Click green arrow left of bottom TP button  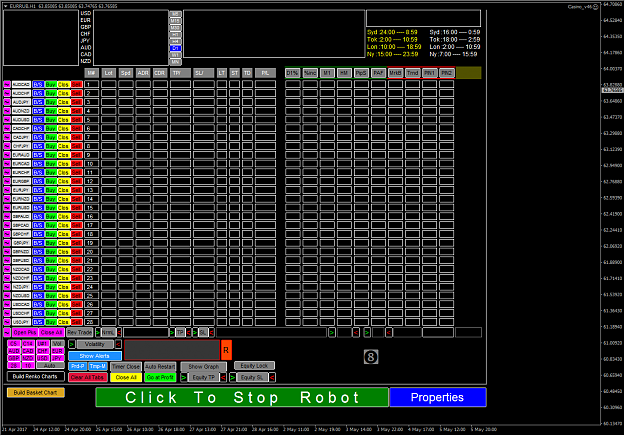(172, 332)
